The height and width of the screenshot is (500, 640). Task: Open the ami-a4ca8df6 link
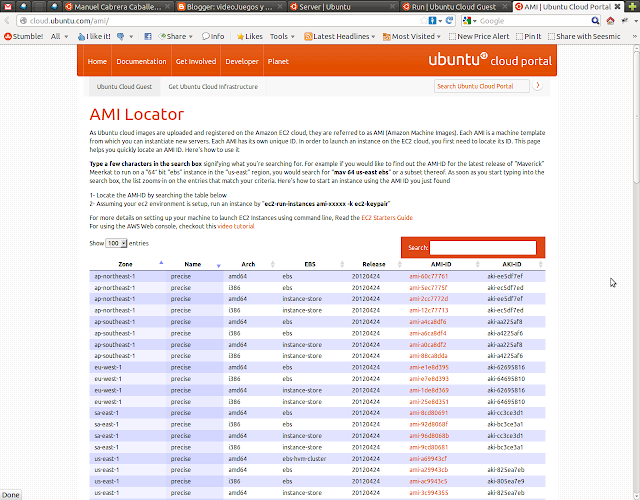coord(428,322)
